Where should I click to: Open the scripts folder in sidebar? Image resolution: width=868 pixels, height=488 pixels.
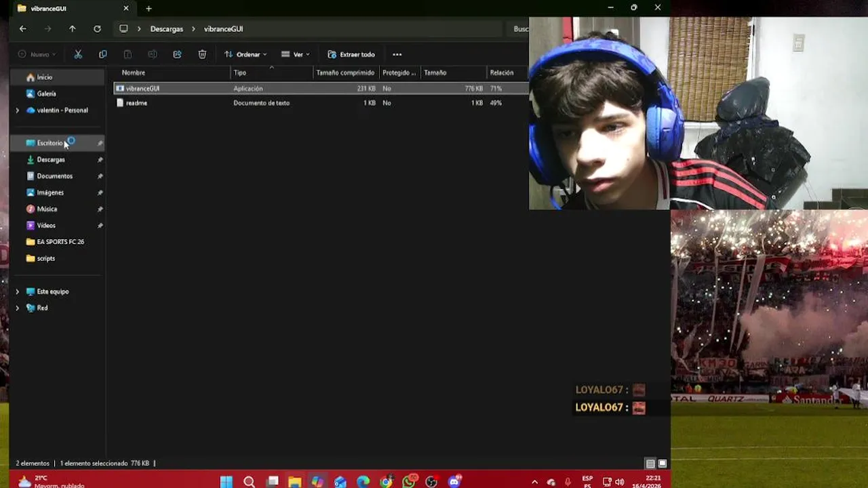pyautogui.click(x=58, y=258)
